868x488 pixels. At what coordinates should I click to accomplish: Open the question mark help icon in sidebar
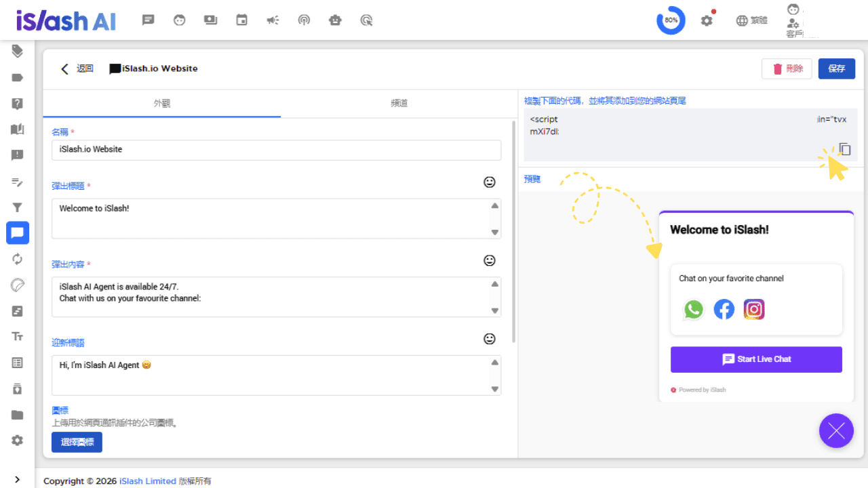click(18, 104)
